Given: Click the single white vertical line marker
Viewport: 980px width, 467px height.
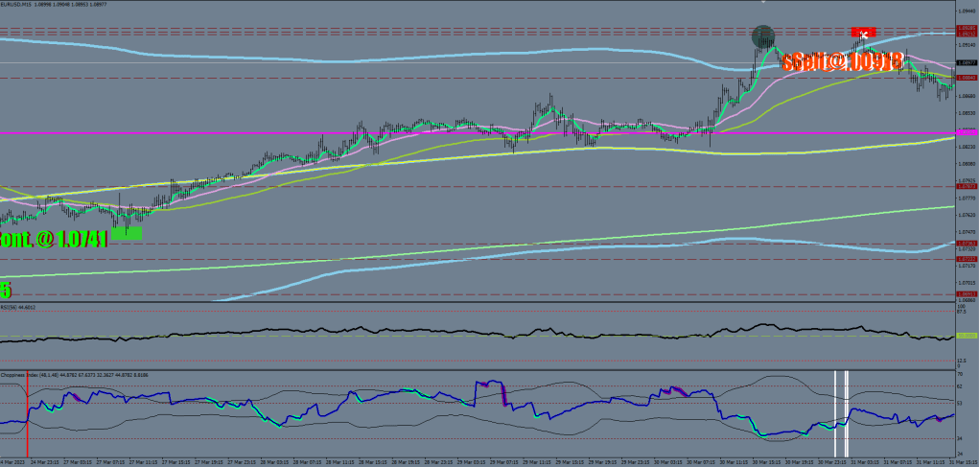Looking at the screenshot, I should click(x=834, y=413).
